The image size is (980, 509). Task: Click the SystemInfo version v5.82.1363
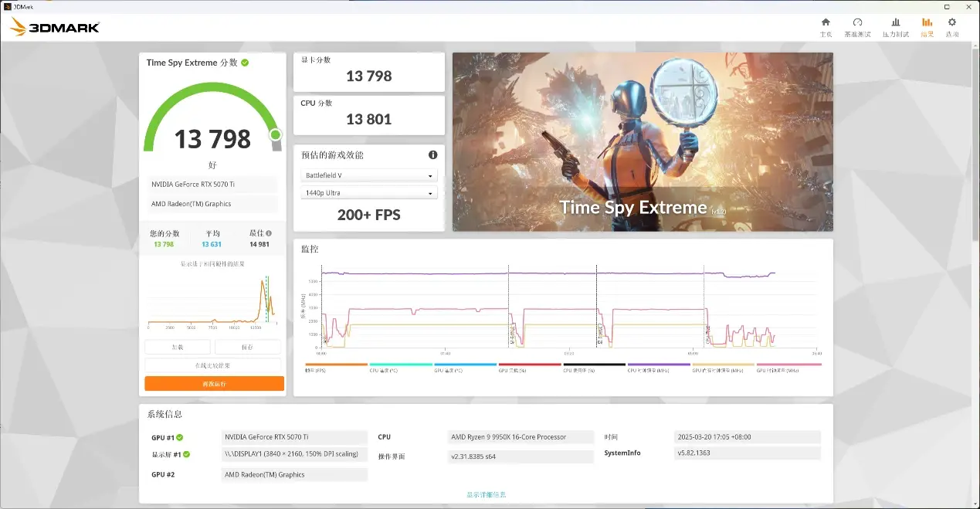pos(748,453)
